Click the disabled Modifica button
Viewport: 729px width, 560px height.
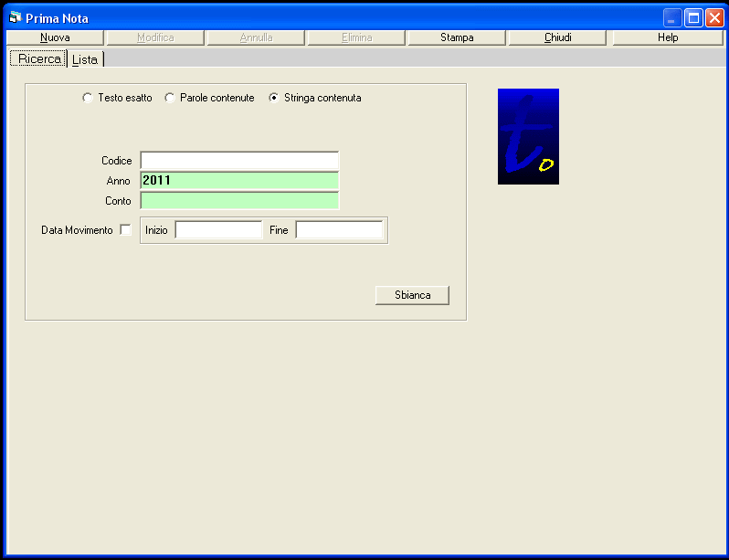coord(155,37)
